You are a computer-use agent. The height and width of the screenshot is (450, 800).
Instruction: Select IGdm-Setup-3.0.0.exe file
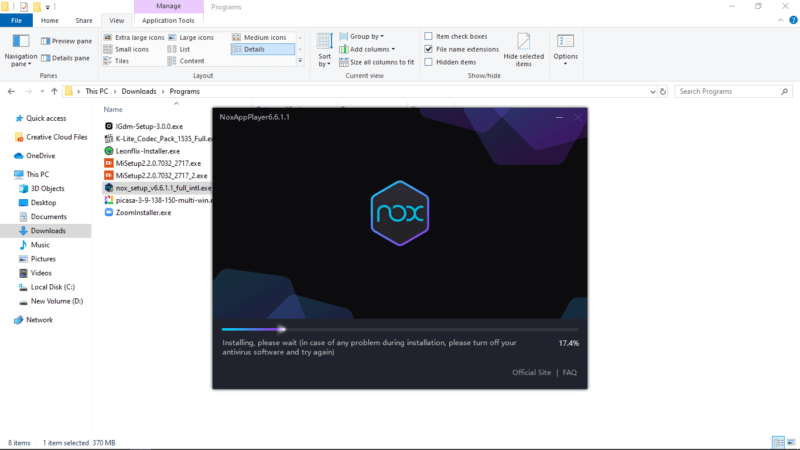point(143,126)
